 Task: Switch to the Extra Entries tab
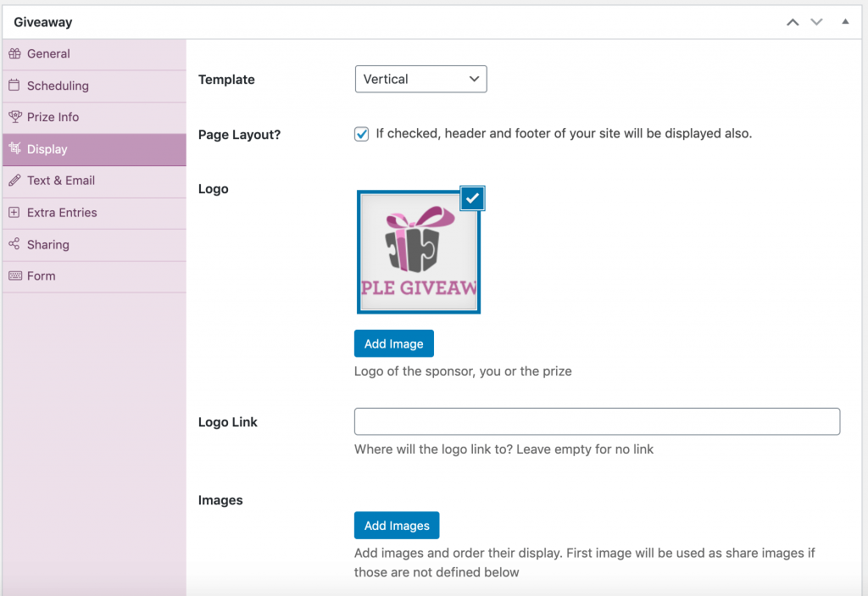tap(94, 214)
